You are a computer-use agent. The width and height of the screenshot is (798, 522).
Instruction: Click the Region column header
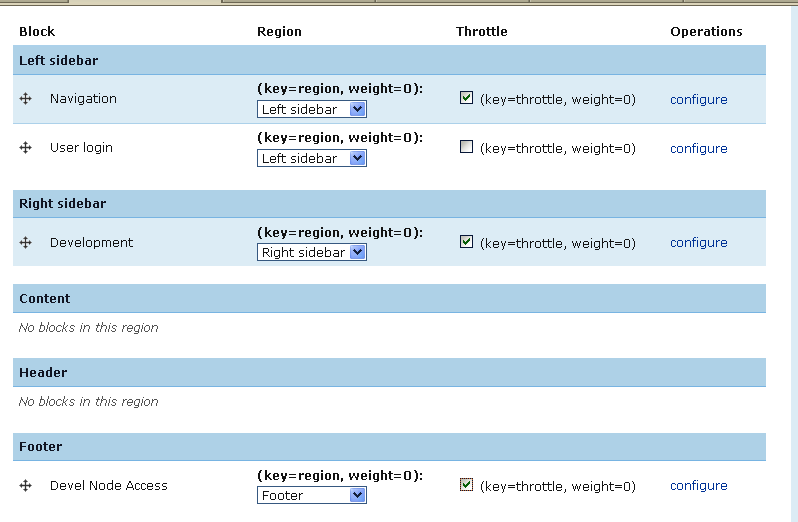tap(279, 32)
